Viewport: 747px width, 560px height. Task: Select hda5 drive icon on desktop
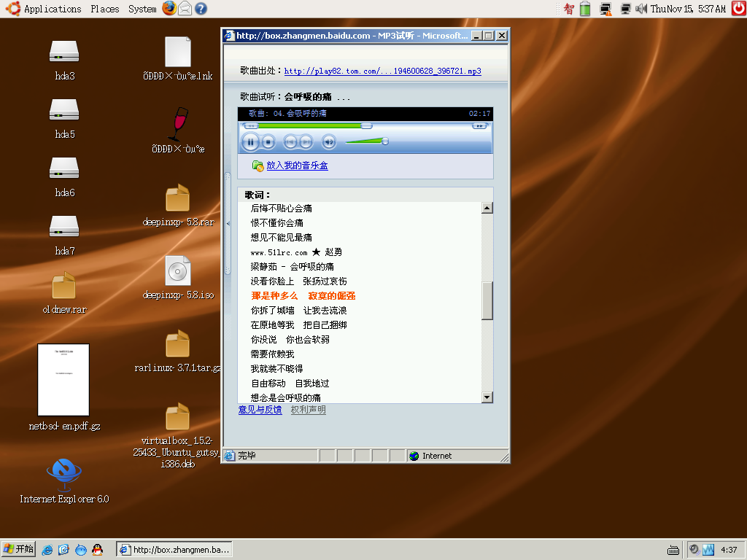64,109
